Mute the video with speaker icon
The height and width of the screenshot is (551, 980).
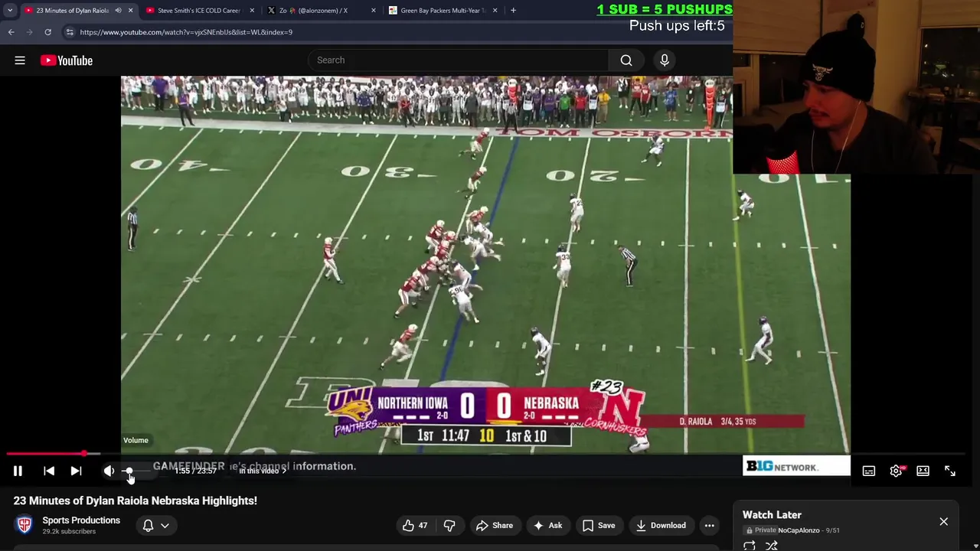tap(109, 471)
